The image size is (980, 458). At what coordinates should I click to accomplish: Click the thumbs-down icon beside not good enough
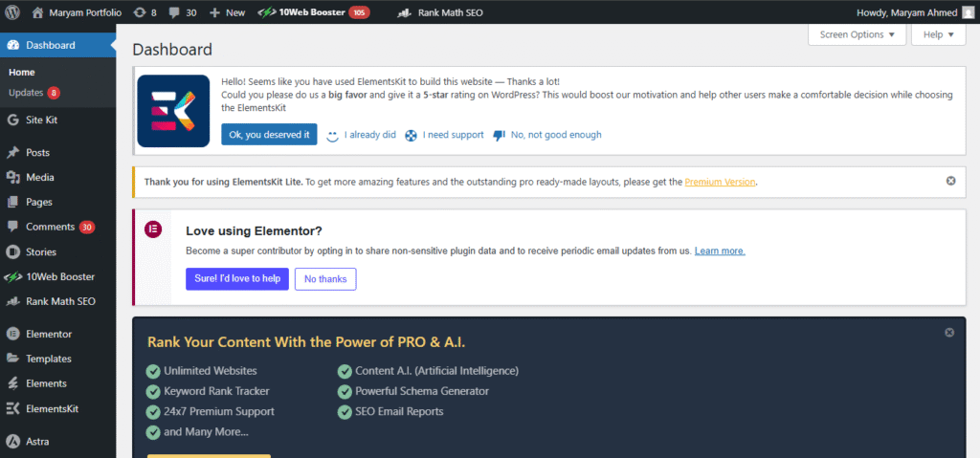[x=499, y=135]
